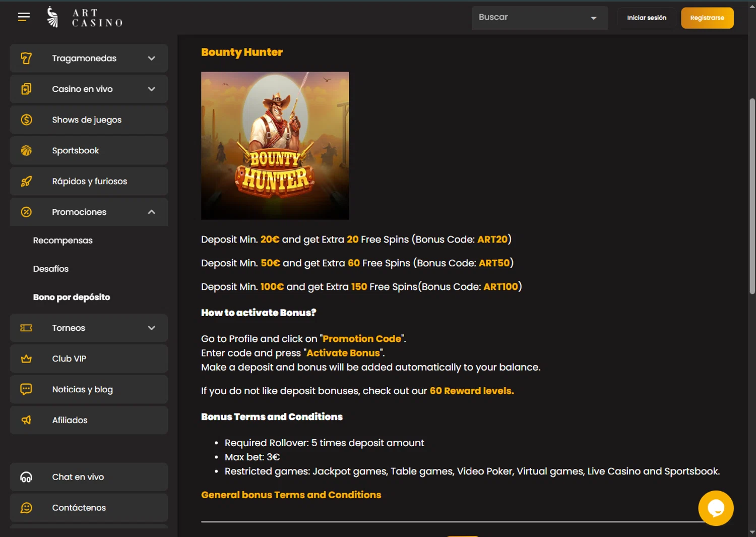756x537 pixels.
Task: Expand the Casino en vivo chevron
Action: coord(151,89)
